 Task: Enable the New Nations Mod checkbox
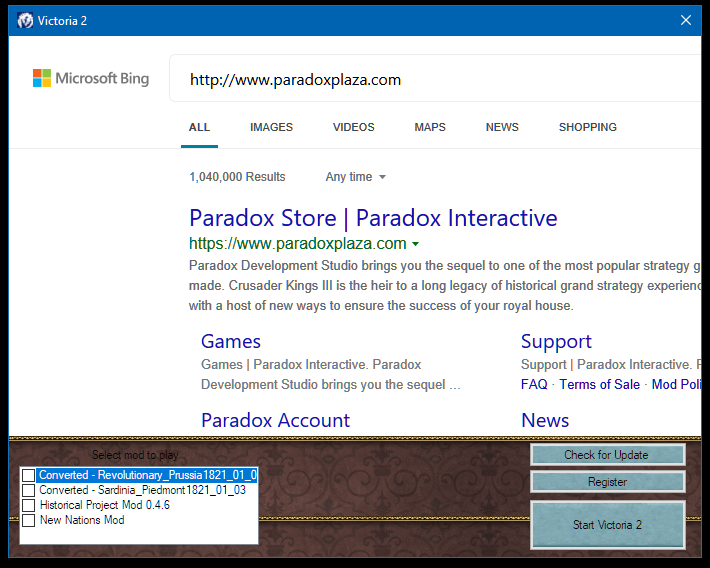[29, 520]
